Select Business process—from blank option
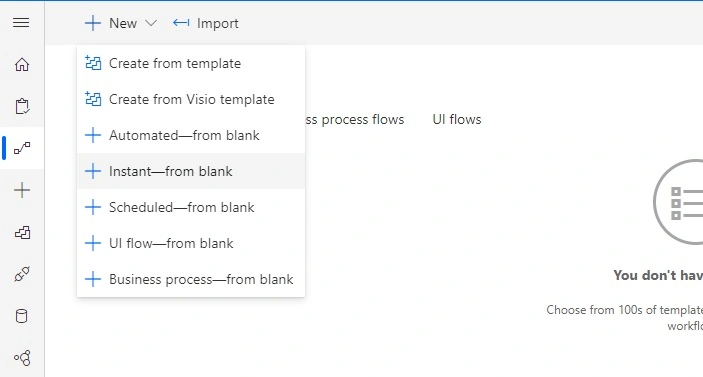Image resolution: width=703 pixels, height=377 pixels. (191, 279)
